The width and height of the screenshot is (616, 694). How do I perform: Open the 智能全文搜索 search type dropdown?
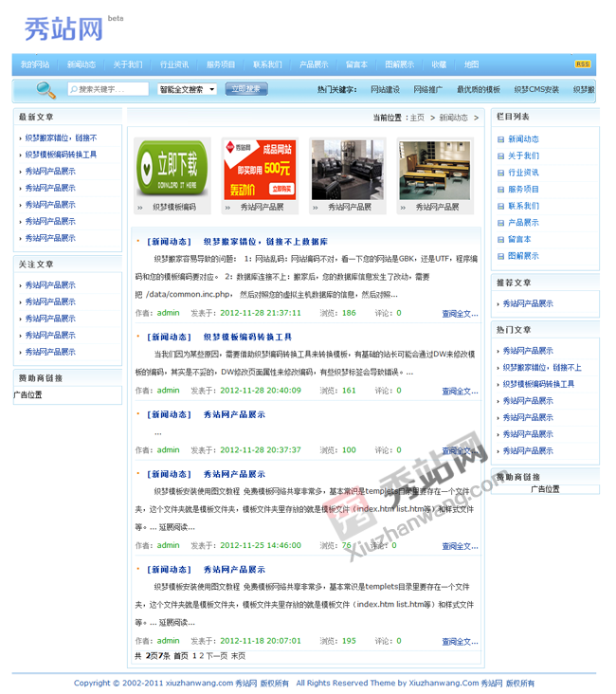click(187, 89)
